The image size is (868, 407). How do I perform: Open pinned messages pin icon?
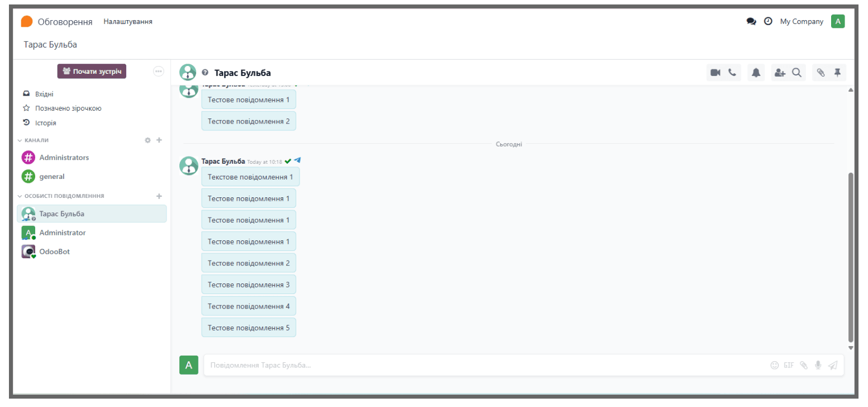tap(837, 73)
